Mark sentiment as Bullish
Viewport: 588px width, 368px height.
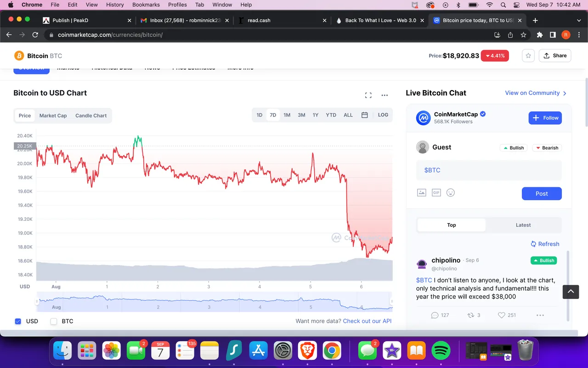tap(513, 148)
